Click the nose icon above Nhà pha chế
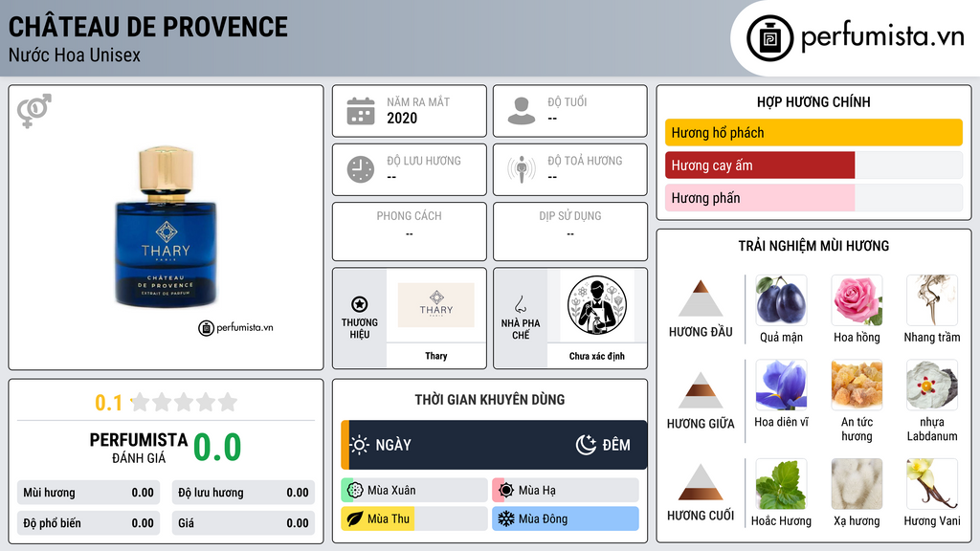The width and height of the screenshot is (980, 551). point(520,304)
